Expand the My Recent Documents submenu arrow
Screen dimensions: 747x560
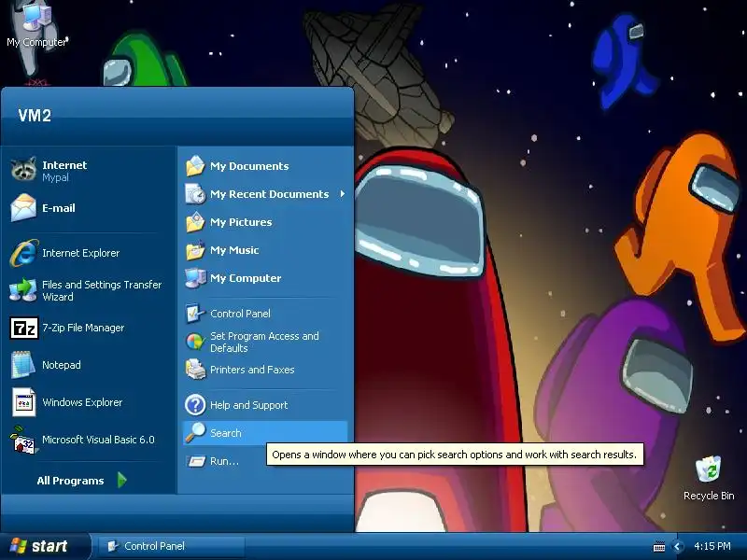[342, 194]
